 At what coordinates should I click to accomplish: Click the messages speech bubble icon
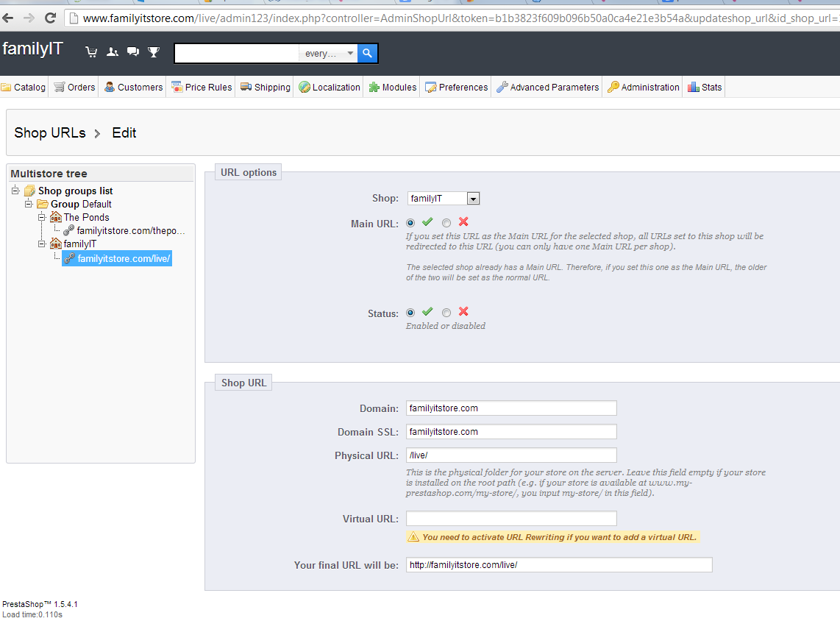(x=133, y=52)
